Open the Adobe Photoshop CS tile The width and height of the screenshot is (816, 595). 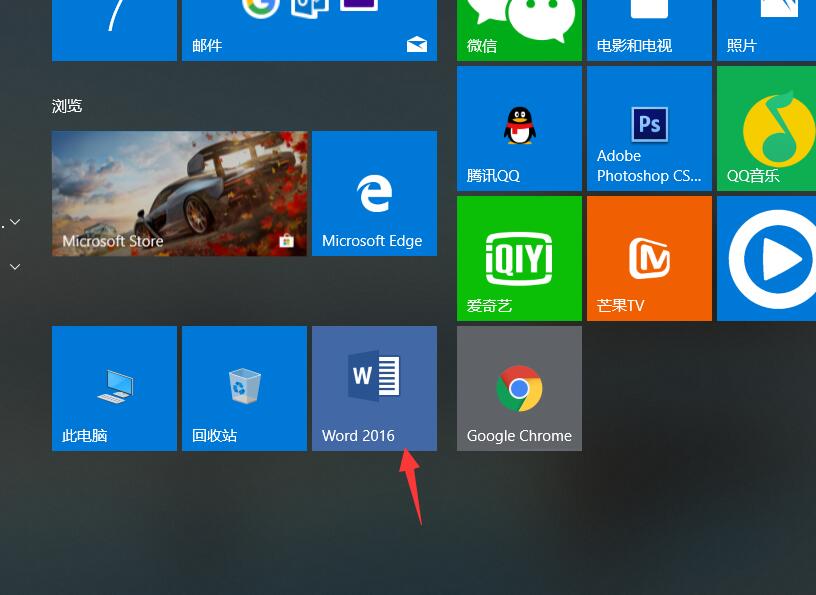[x=649, y=129]
